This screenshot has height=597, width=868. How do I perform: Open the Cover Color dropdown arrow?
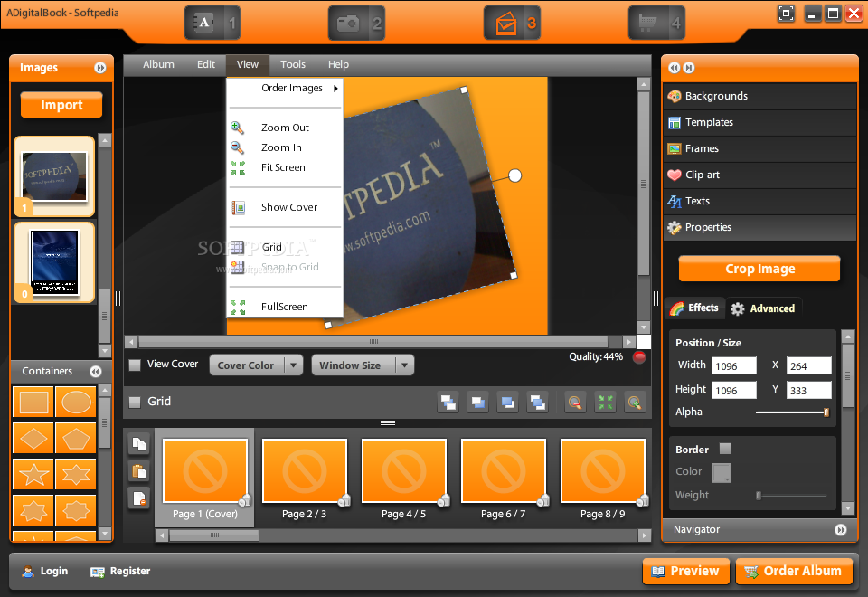(293, 365)
